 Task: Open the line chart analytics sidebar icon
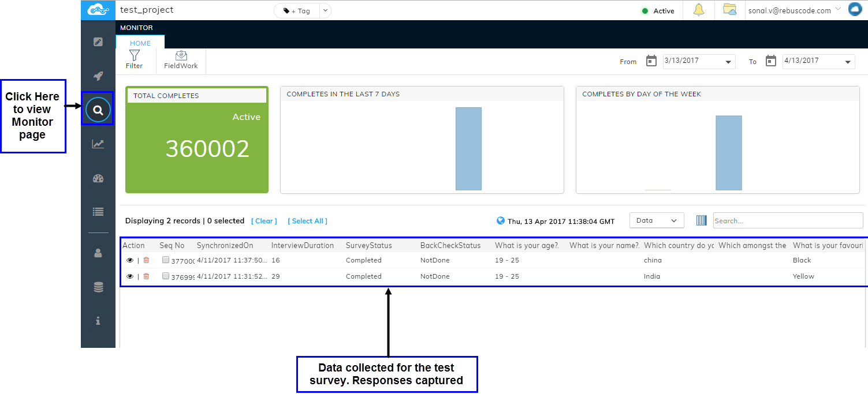pos(98,144)
